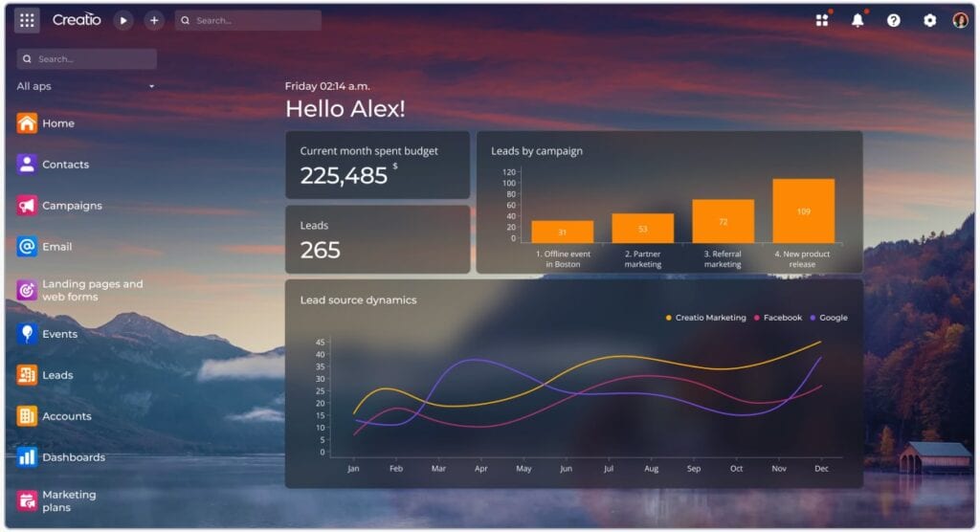This screenshot has height=532, width=980.
Task: Open the Dashboards sidebar label
Action: [x=74, y=457]
